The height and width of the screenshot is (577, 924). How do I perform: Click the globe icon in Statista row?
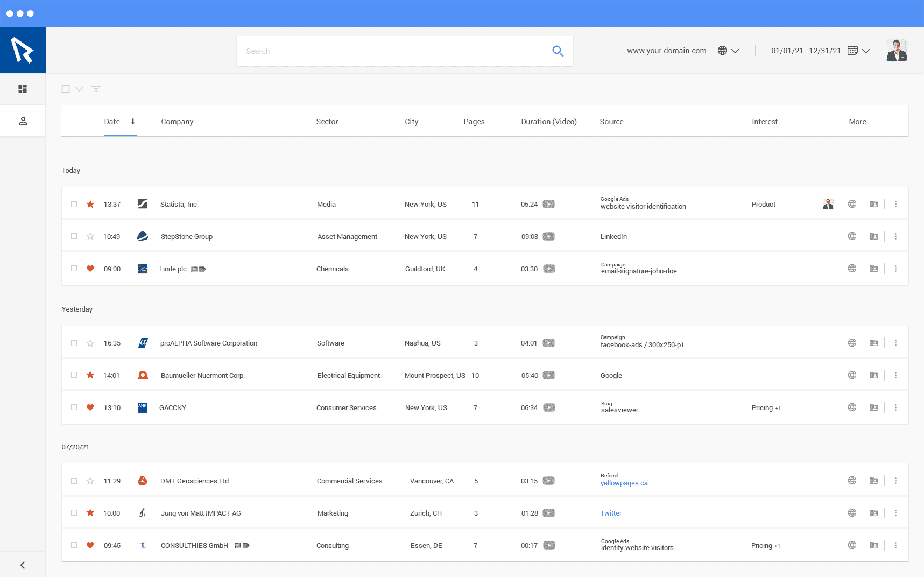point(852,204)
